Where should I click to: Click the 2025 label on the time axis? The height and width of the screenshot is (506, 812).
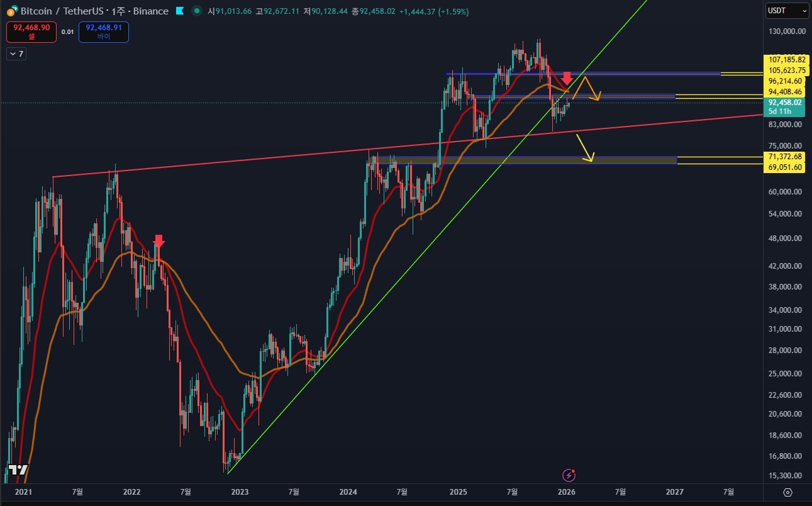(459, 492)
